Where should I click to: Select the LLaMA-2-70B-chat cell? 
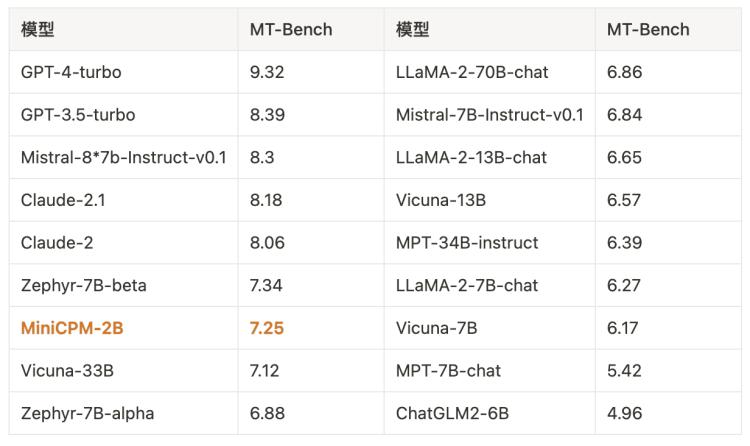click(x=472, y=73)
